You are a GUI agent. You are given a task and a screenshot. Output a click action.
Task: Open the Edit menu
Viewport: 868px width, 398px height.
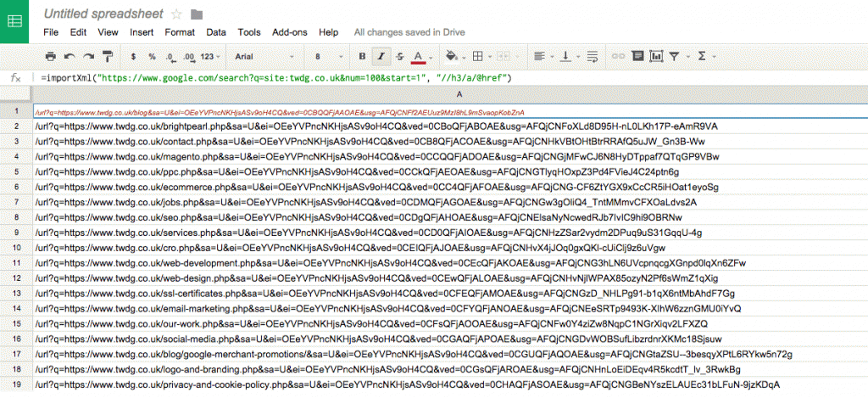78,33
